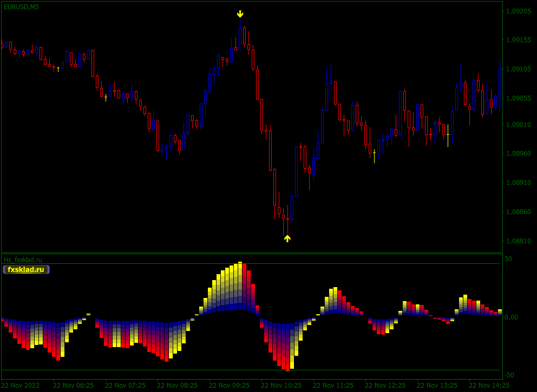
Task: Click the fxsklad.ru yellow label button
Action: [27, 270]
